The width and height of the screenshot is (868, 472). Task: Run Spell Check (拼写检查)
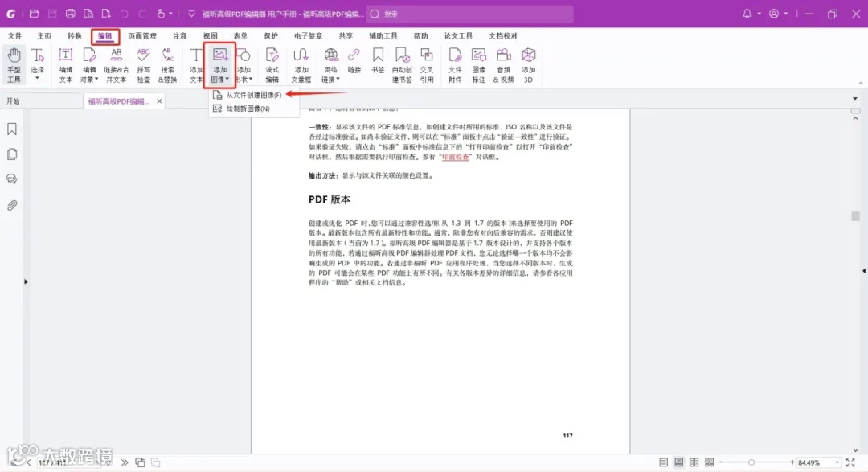[143, 65]
